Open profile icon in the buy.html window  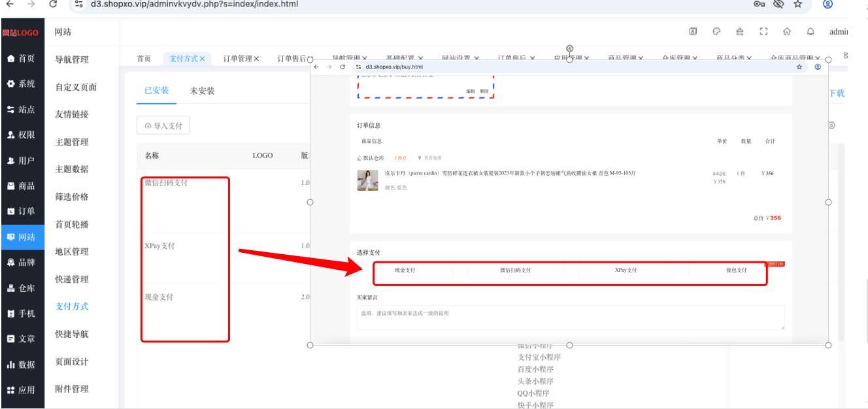point(817,67)
